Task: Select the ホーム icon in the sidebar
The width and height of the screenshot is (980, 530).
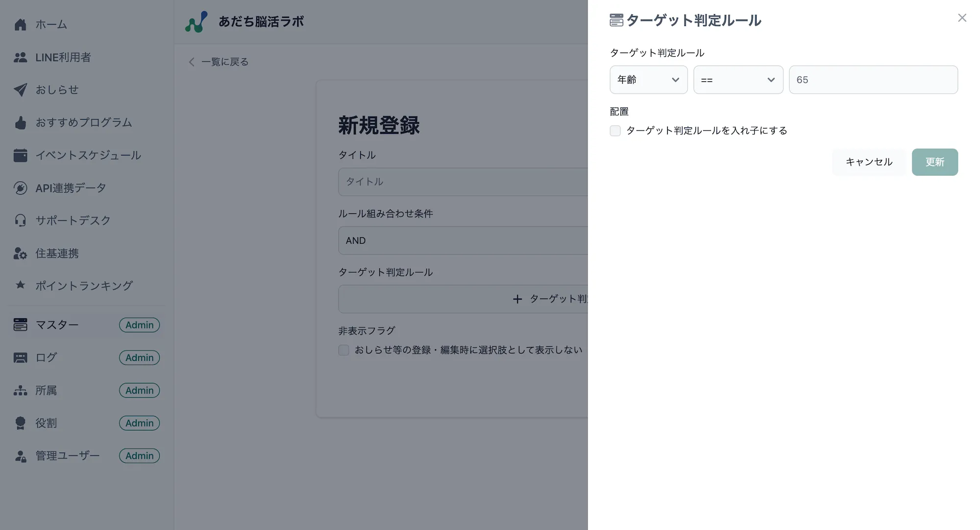Action: click(21, 24)
